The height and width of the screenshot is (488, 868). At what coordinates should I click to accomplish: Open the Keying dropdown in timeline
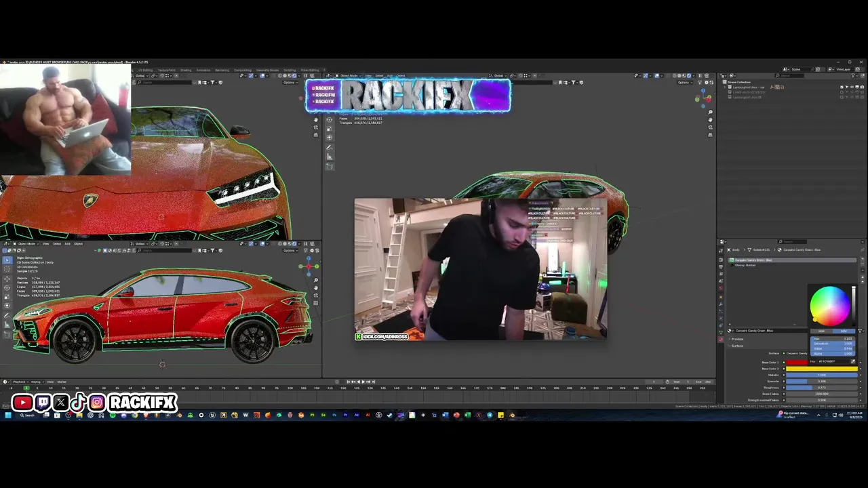(x=38, y=382)
